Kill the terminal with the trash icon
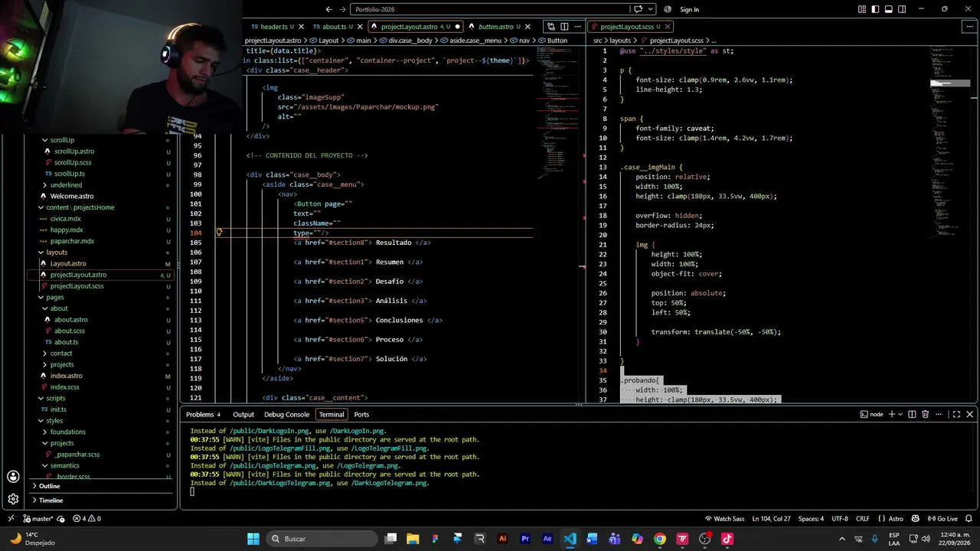Viewport: 980px width, 551px height. click(925, 414)
